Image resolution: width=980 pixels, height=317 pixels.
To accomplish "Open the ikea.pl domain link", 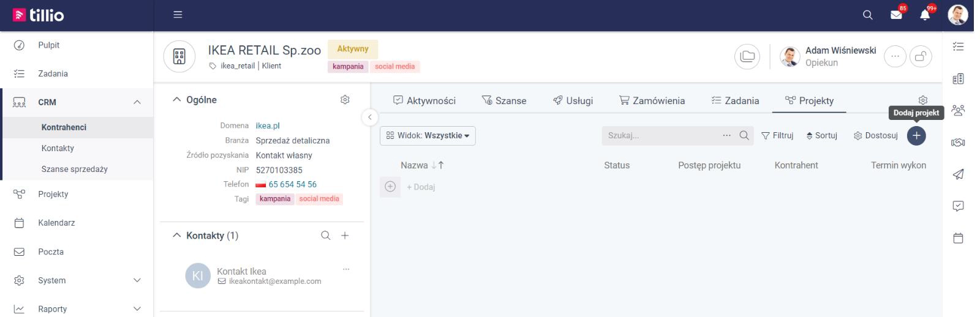I will coord(268,125).
